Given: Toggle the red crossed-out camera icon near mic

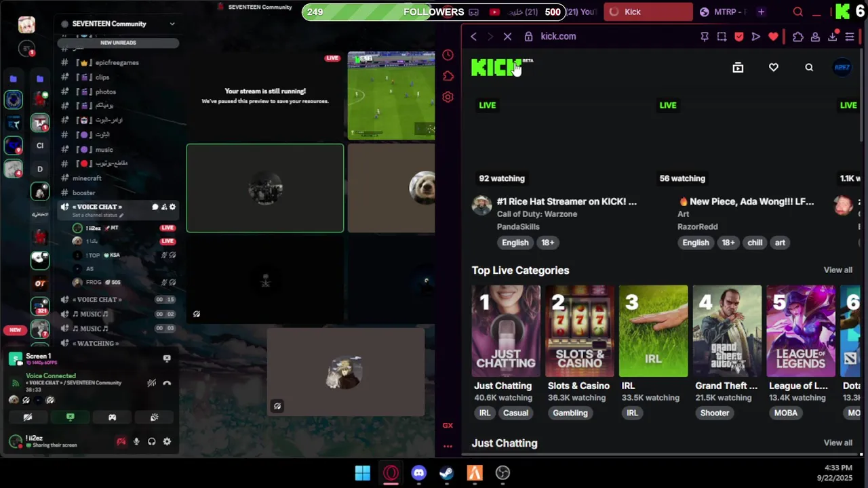Looking at the screenshot, I should point(121,442).
